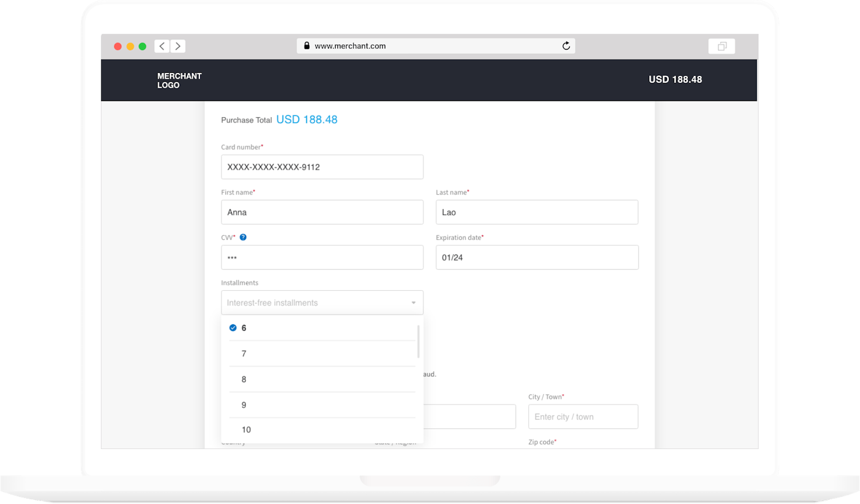
Task: Pick 10 installments in the dropdown
Action: [x=246, y=429]
